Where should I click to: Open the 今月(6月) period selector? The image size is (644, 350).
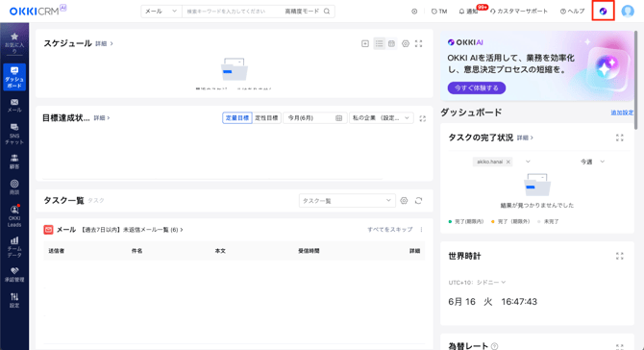(x=315, y=118)
